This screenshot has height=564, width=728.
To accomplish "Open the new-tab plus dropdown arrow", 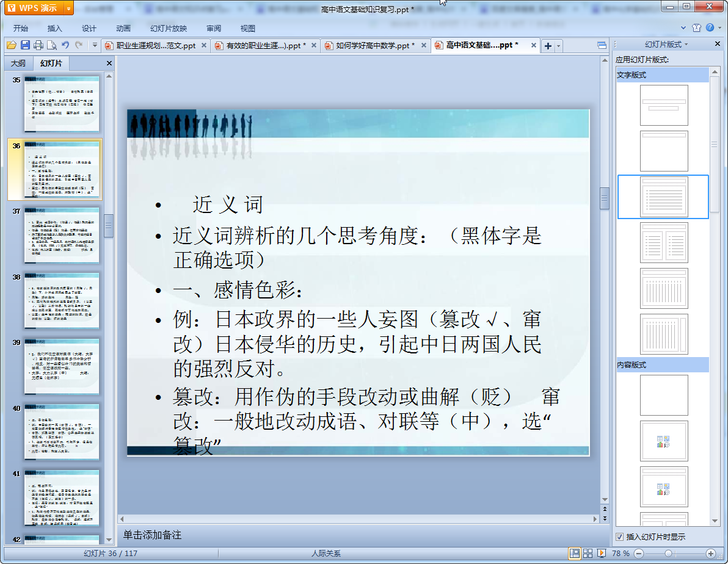I will point(559,46).
